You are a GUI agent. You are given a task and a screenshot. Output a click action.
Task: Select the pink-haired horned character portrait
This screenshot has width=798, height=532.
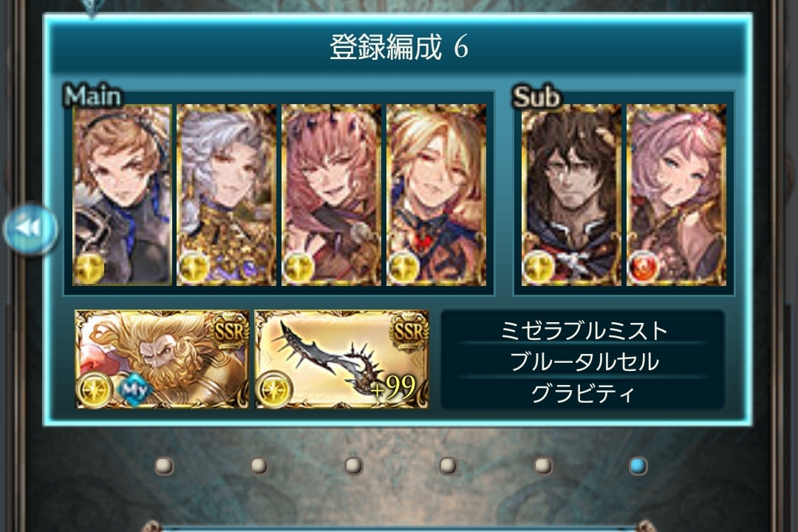coord(331,195)
